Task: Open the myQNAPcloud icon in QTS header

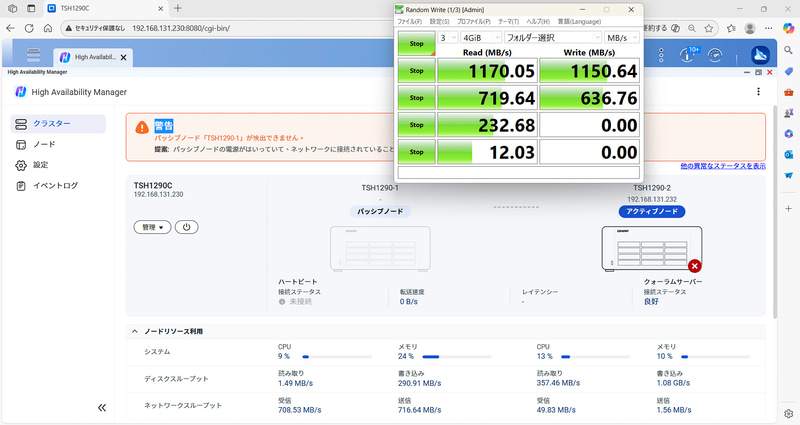Action: pyautogui.click(x=760, y=55)
